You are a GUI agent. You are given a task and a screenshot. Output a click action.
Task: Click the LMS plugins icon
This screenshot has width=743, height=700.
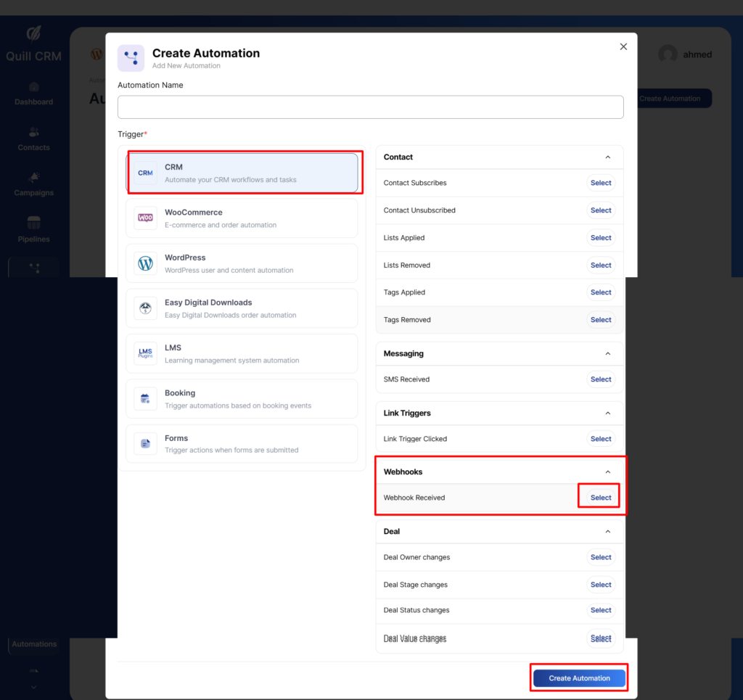pos(146,353)
